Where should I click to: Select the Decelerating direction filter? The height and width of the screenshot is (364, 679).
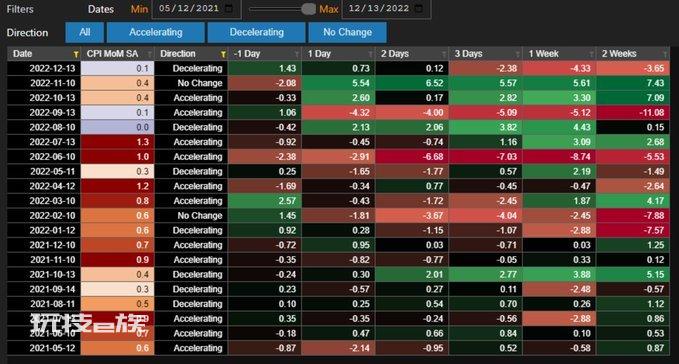tap(256, 32)
